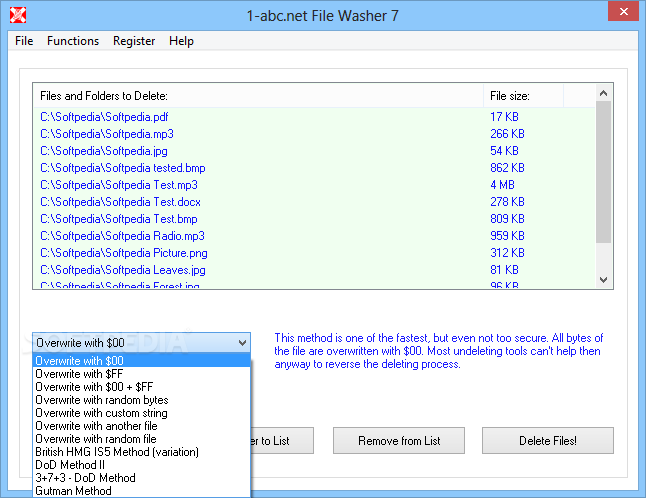Click the 'Files and Folders to Delete' column header

click(x=258, y=96)
